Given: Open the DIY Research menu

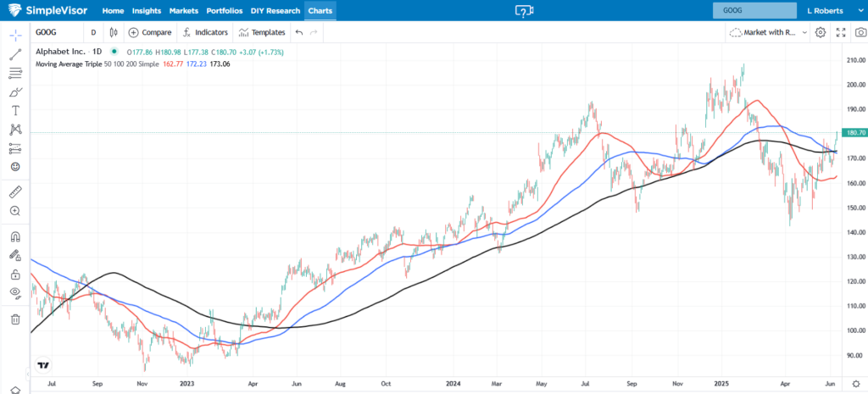Looking at the screenshot, I should tap(275, 11).
